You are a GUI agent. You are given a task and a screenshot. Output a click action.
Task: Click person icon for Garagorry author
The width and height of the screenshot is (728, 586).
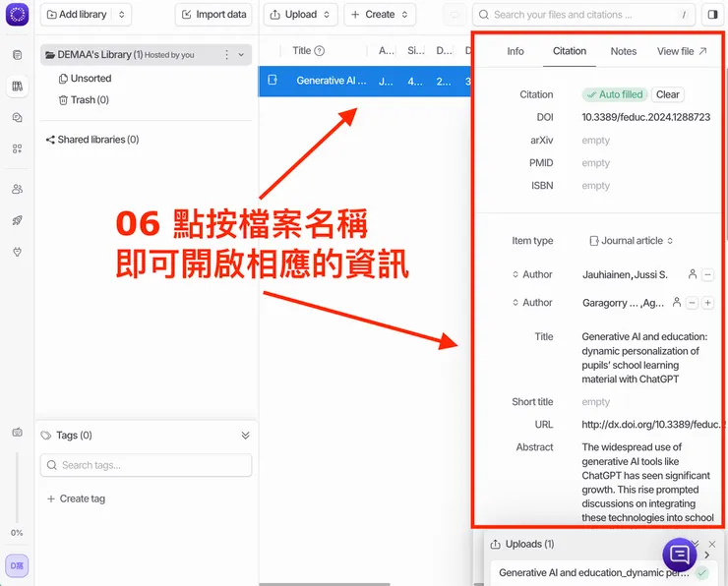pos(677,303)
